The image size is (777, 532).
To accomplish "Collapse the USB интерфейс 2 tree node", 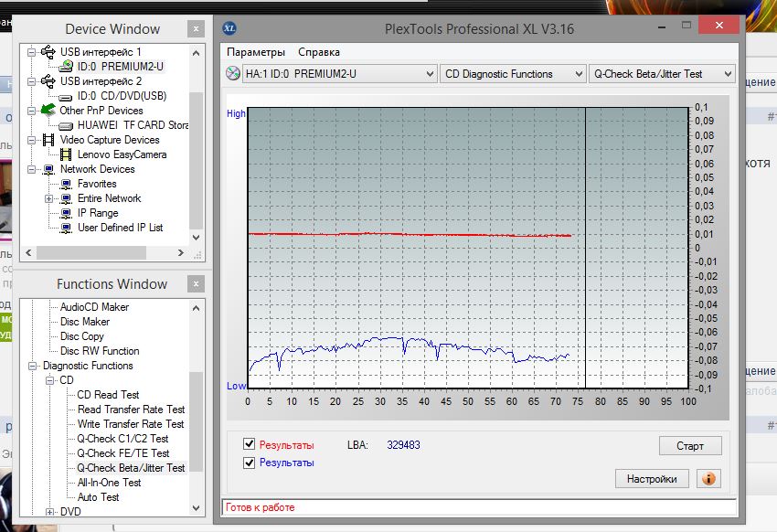I will (x=31, y=81).
